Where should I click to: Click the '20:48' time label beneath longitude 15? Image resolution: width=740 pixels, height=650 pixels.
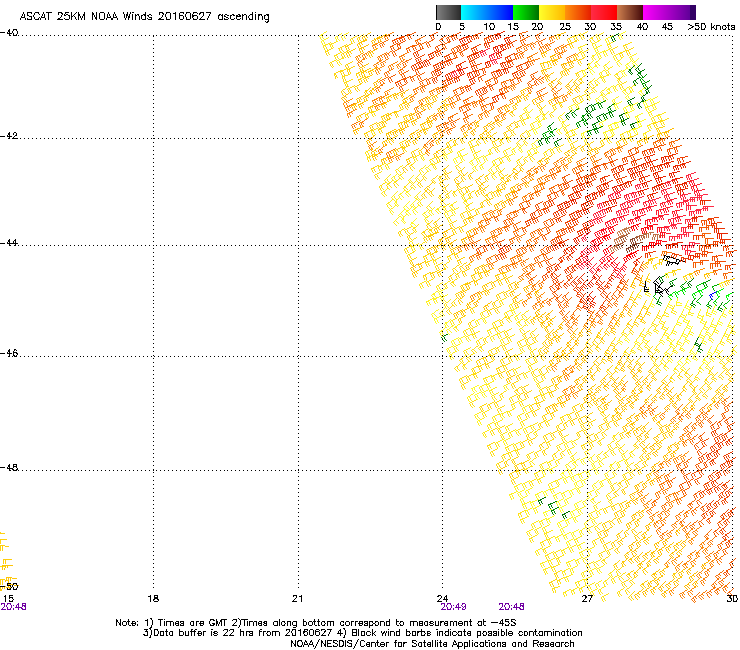13,607
